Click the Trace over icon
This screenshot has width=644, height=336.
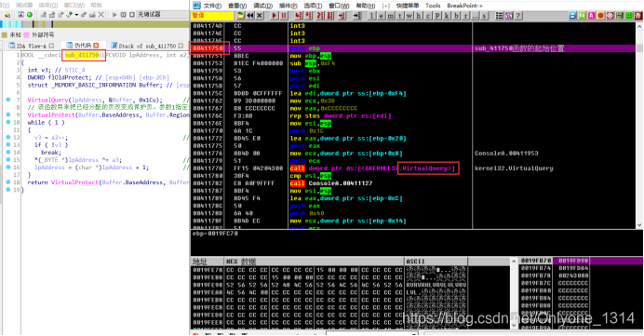(330, 16)
